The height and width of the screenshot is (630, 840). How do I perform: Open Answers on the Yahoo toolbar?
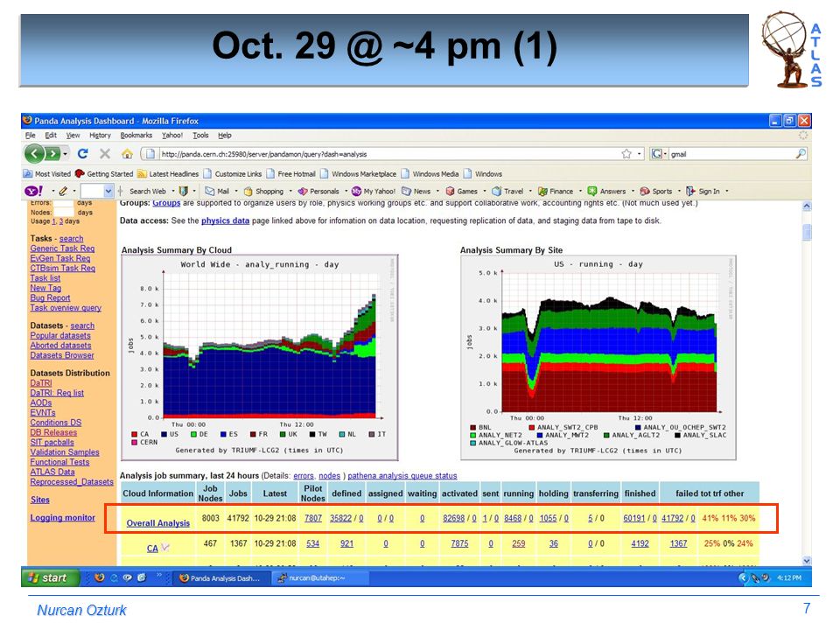pos(607,192)
